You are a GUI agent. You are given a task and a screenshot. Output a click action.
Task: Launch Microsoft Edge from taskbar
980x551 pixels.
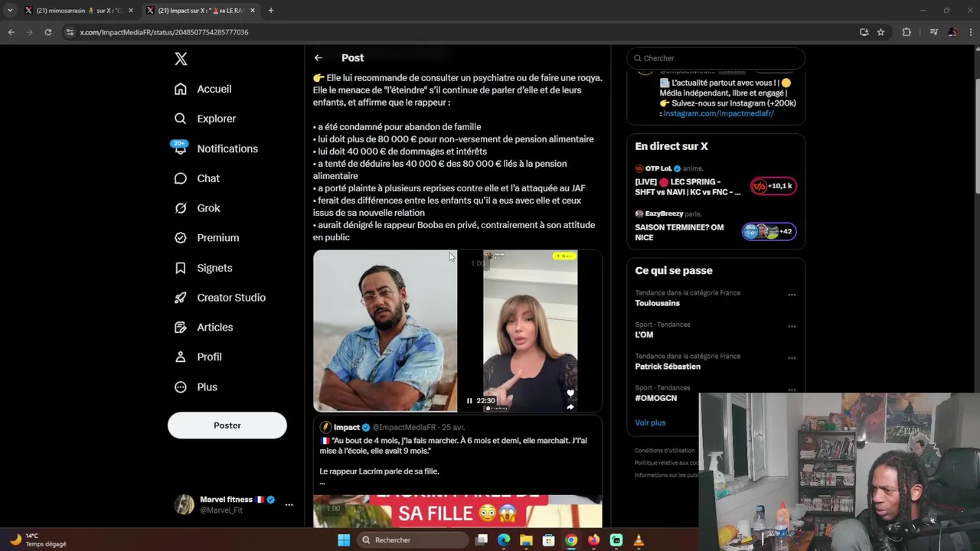(x=504, y=540)
